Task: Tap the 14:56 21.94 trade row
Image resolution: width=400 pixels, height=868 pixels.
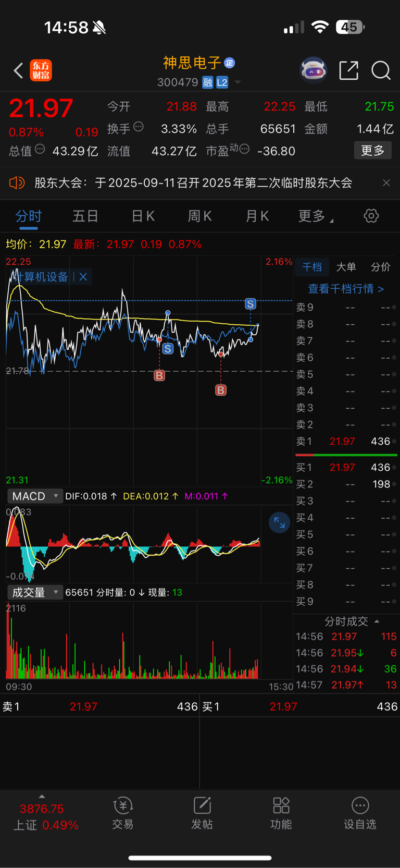Action: click(346, 668)
